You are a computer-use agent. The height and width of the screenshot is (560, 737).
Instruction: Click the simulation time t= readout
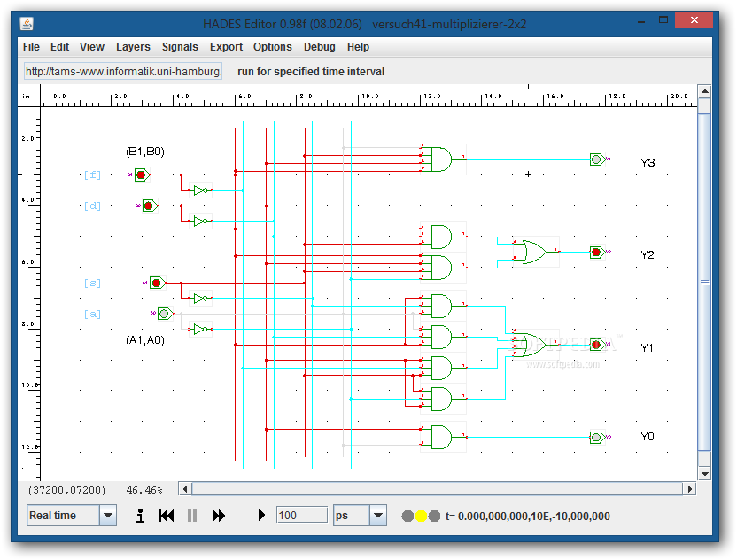(x=527, y=517)
